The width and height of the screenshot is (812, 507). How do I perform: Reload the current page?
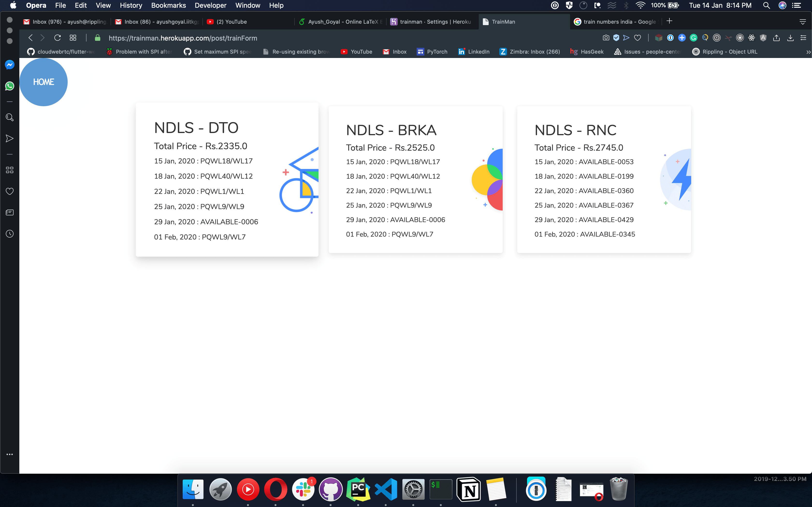pos(57,38)
